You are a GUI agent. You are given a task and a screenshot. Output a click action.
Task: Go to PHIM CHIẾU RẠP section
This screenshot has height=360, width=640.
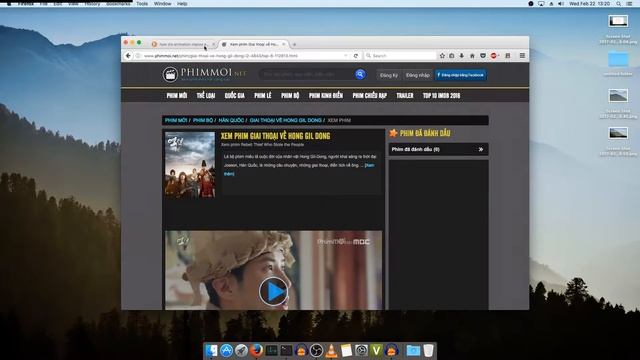369,96
